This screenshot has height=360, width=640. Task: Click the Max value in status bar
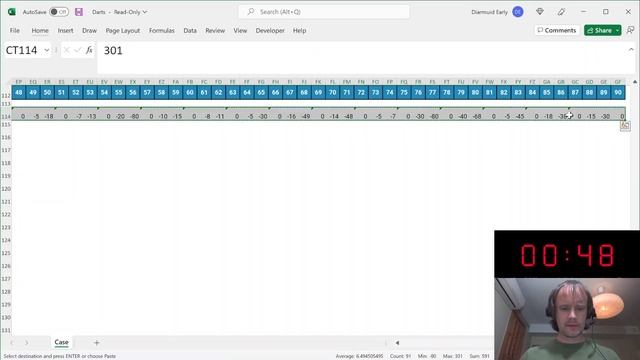pos(453,356)
